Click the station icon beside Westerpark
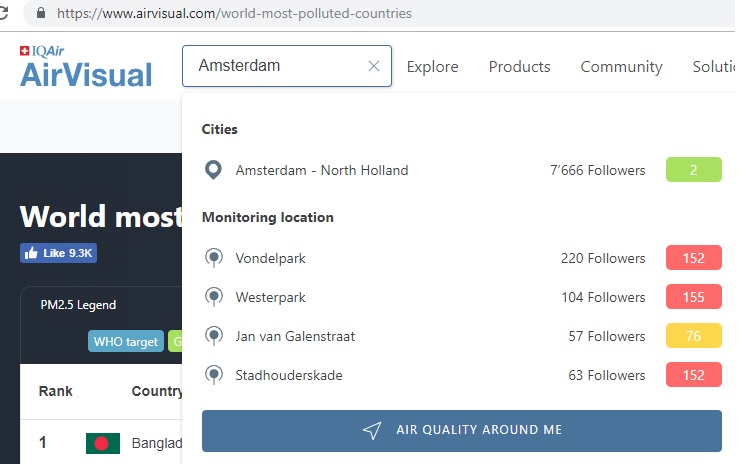The image size is (740, 464). point(214,297)
